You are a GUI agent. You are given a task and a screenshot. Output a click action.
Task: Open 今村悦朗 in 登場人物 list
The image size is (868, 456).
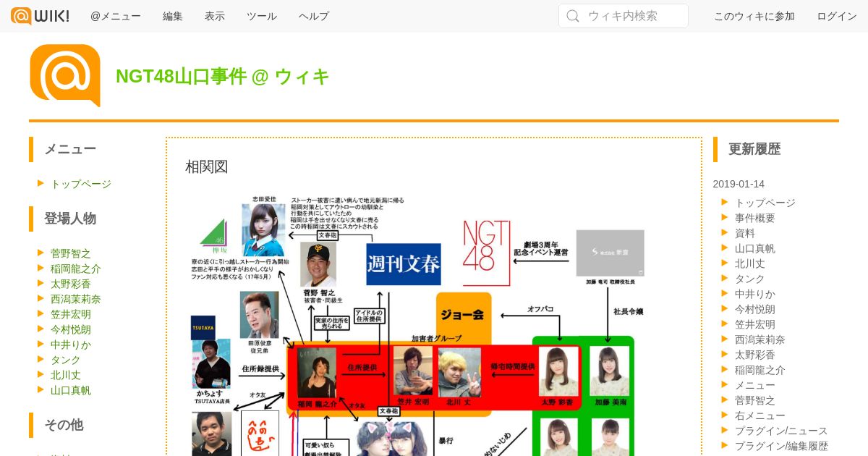(x=71, y=329)
